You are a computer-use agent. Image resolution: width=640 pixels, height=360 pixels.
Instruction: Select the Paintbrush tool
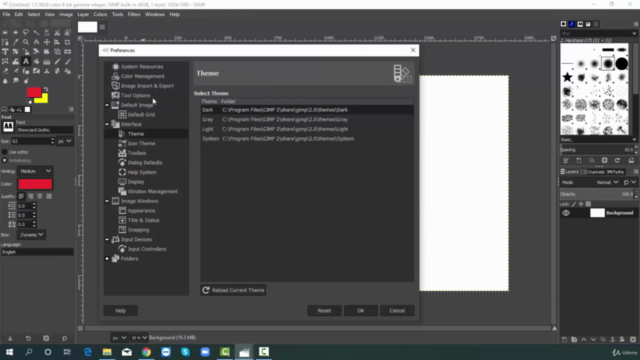[68, 62]
